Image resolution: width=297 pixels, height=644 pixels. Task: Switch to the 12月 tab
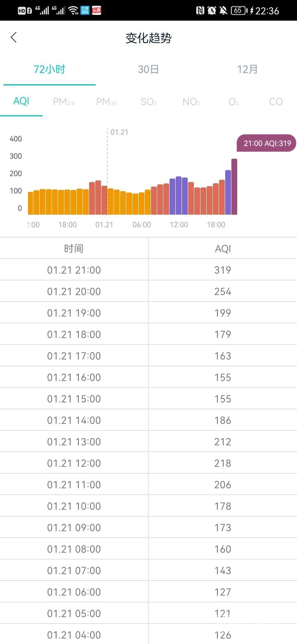point(247,69)
